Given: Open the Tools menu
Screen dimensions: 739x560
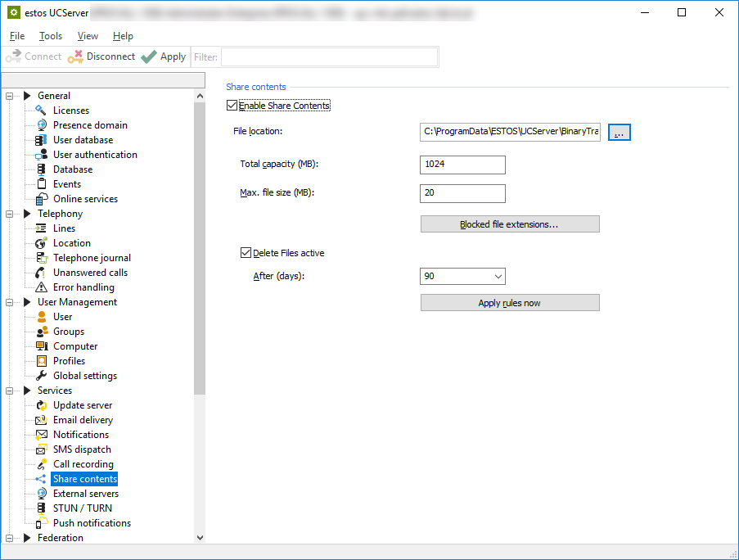Looking at the screenshot, I should coord(51,36).
